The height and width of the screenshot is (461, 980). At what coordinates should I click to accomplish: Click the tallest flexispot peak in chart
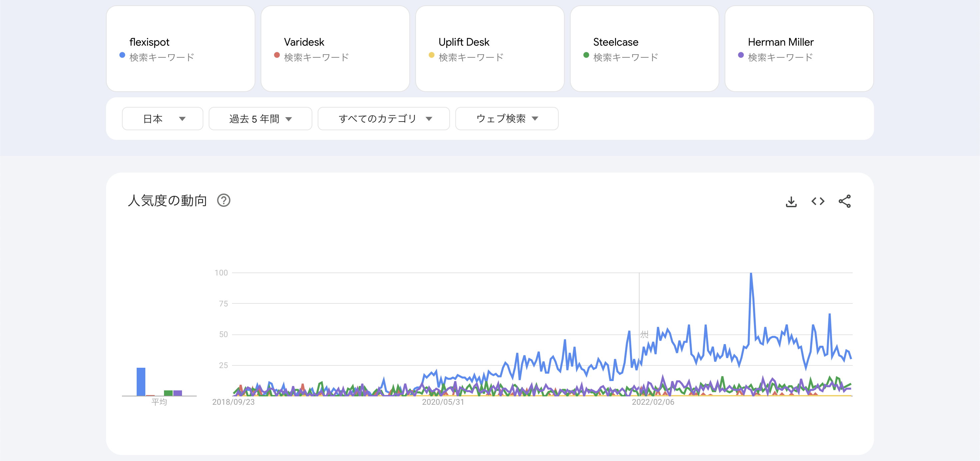click(x=751, y=274)
